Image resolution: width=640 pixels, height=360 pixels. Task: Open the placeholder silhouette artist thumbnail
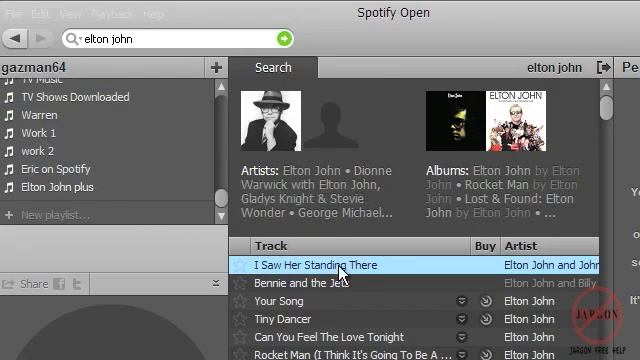tap(331, 124)
